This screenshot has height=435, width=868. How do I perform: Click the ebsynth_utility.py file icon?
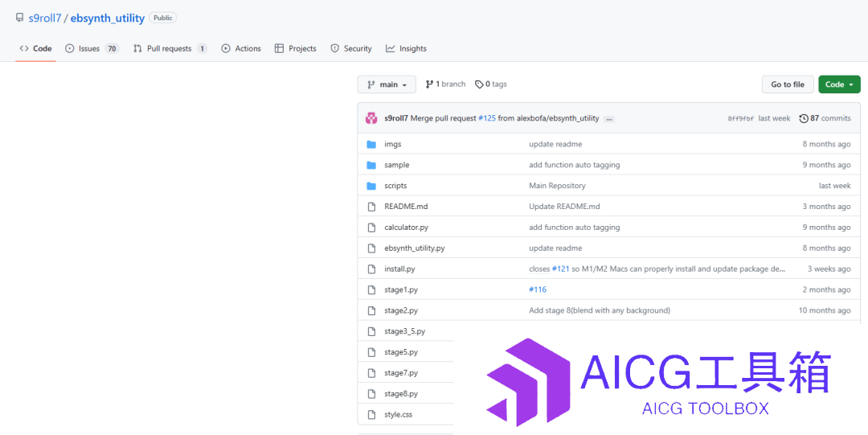(x=371, y=248)
